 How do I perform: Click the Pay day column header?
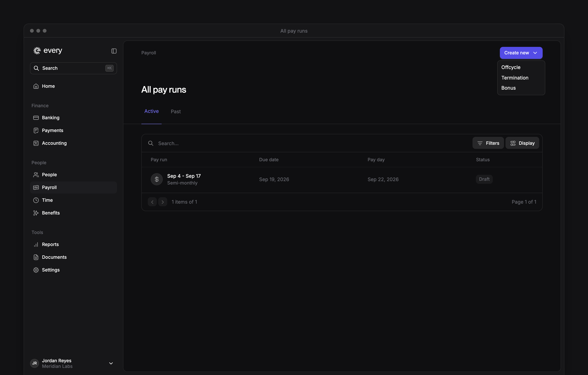click(376, 159)
